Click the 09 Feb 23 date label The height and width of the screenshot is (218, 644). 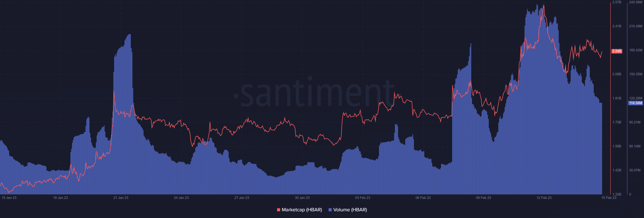click(x=484, y=198)
